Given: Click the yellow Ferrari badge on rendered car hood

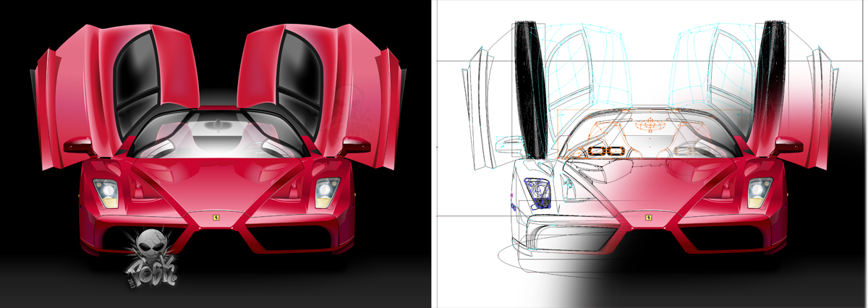Looking at the screenshot, I should [216, 216].
